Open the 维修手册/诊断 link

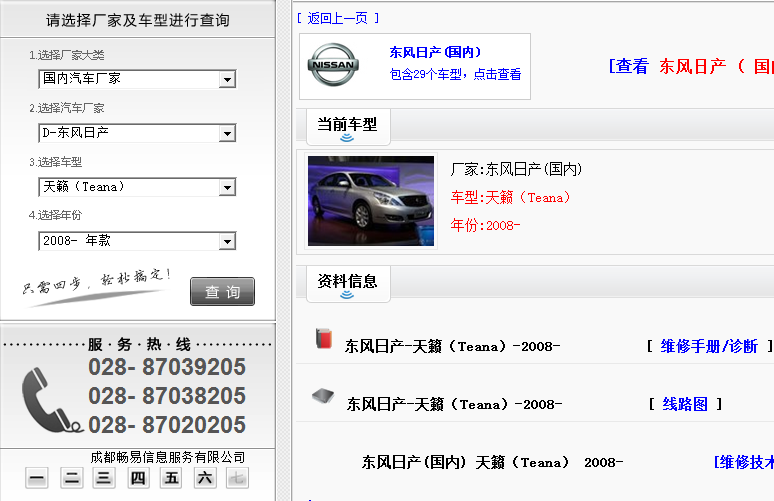(709, 347)
